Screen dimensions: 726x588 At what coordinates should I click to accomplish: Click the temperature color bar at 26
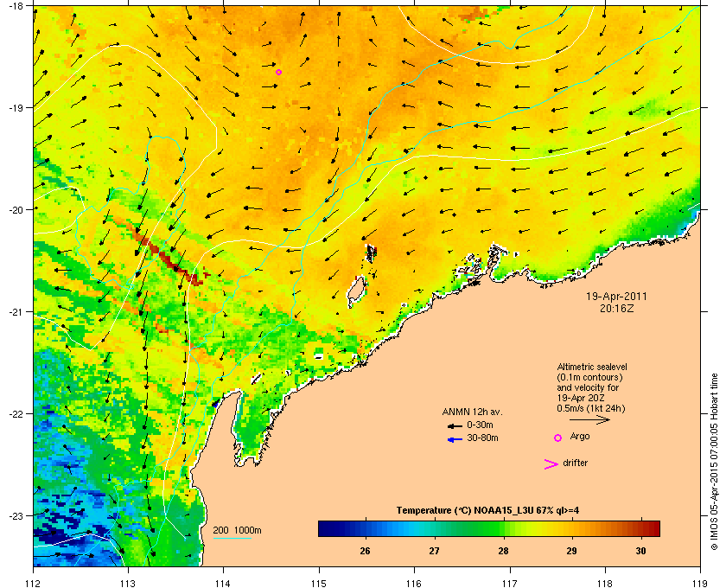(x=366, y=528)
